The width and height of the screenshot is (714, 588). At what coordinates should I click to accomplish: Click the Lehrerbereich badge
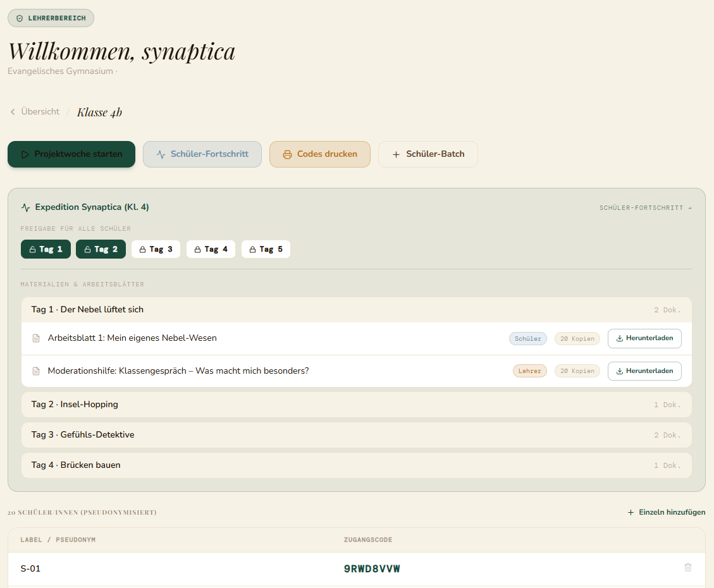point(51,18)
